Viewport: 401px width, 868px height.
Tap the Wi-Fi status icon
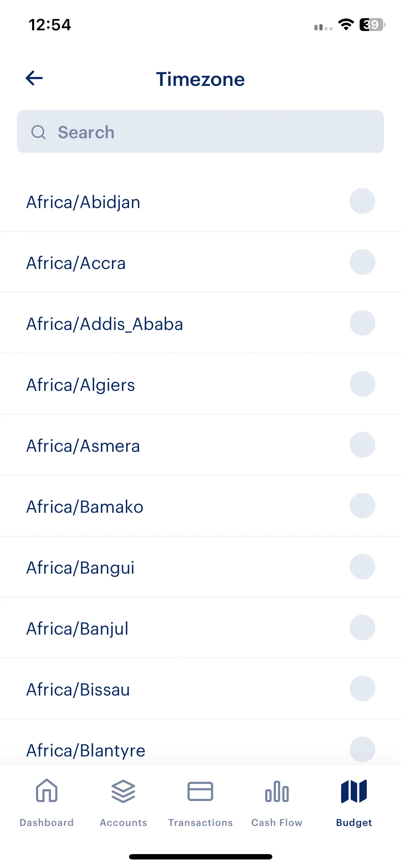point(346,25)
